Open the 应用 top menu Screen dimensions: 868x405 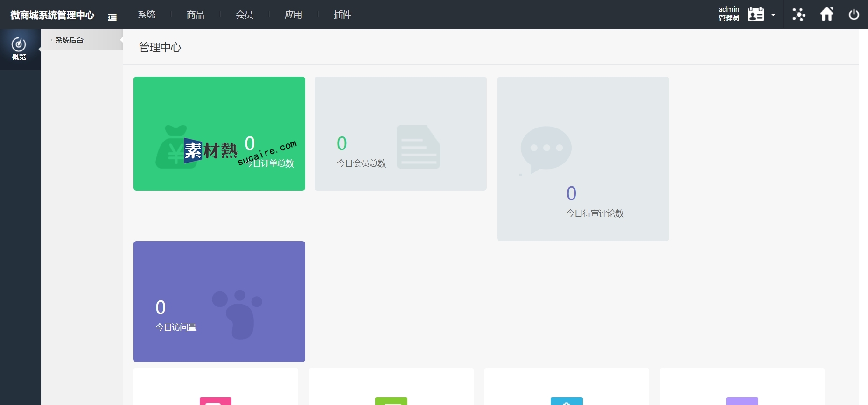click(x=294, y=14)
